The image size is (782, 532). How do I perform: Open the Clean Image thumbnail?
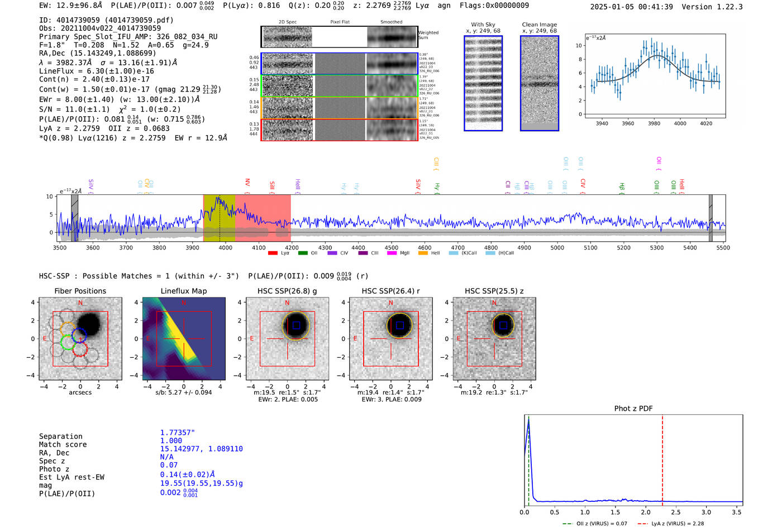click(539, 83)
